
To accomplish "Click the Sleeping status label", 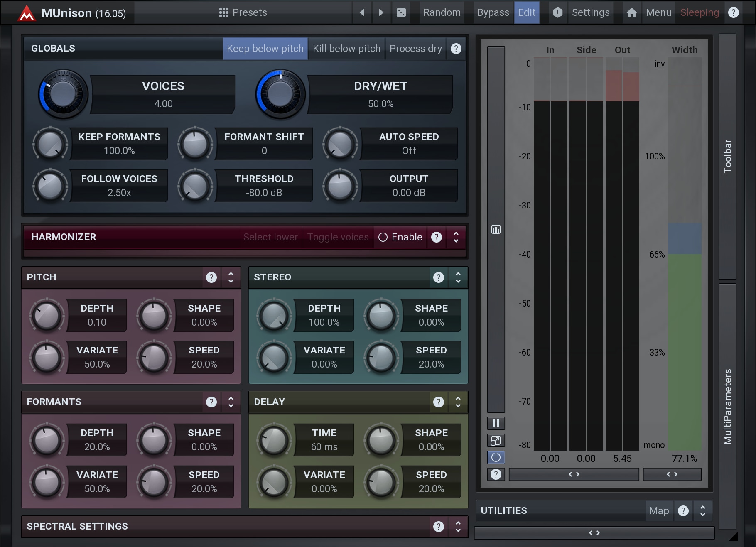I will (x=700, y=12).
